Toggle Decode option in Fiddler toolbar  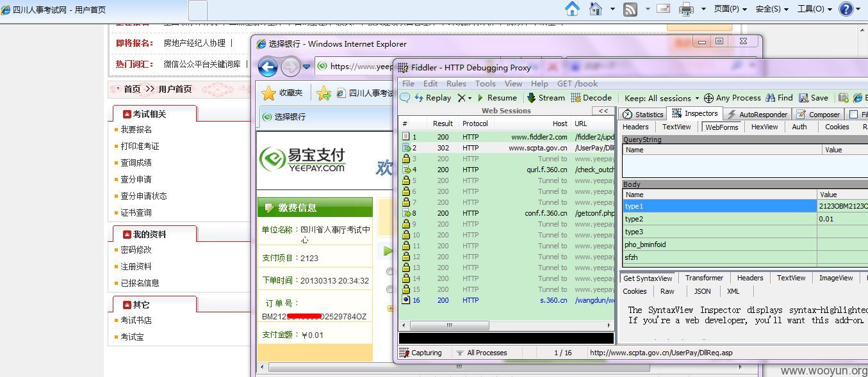[x=591, y=98]
